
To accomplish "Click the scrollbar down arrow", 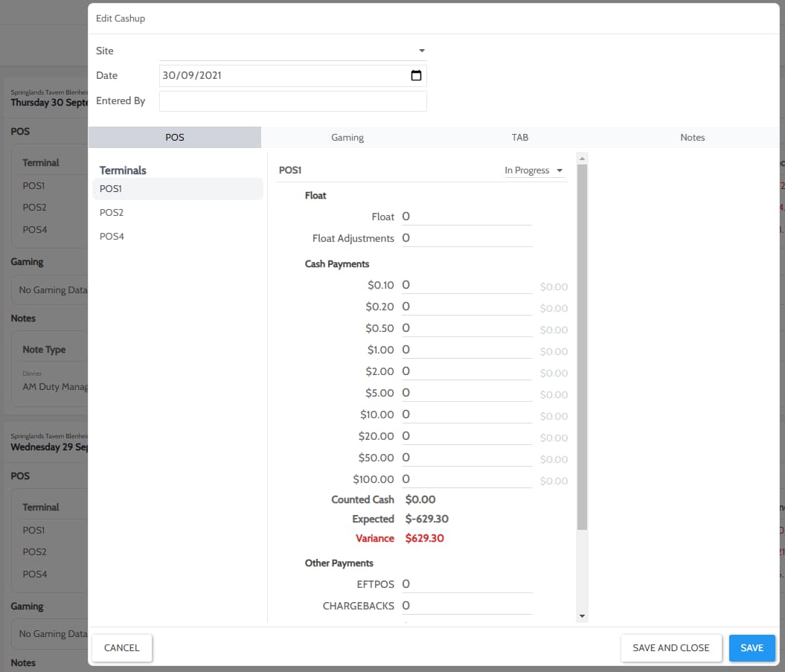I will click(x=582, y=617).
